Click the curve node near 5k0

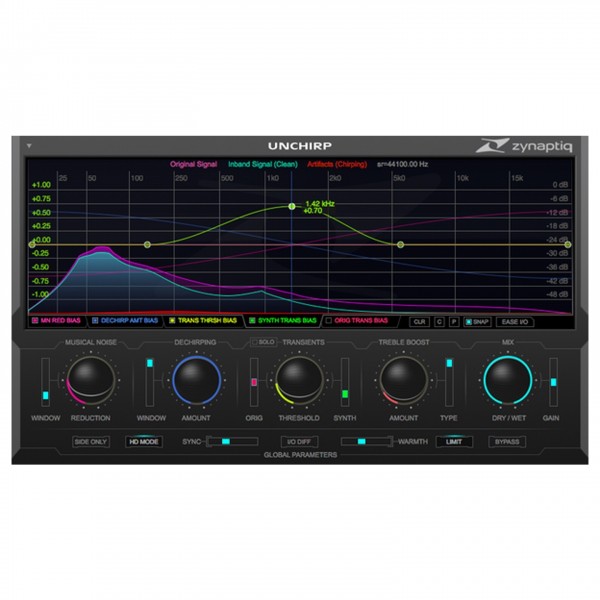400,245
